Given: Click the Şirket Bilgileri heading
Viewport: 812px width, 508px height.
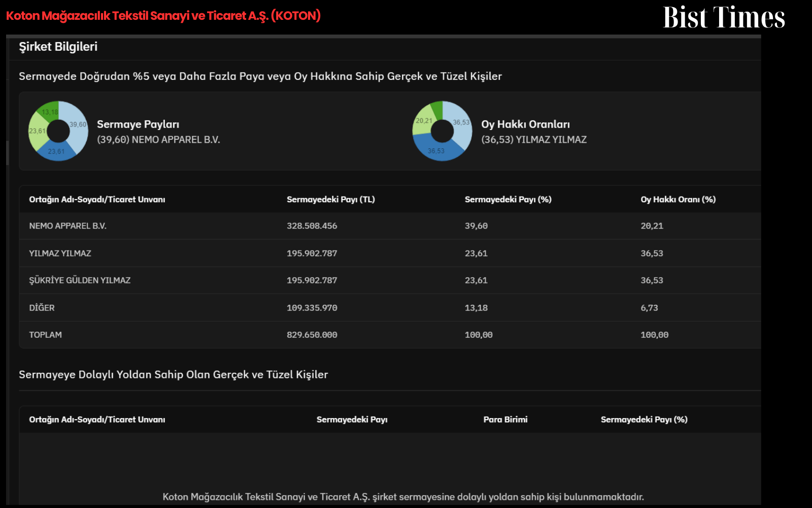Looking at the screenshot, I should 58,47.
